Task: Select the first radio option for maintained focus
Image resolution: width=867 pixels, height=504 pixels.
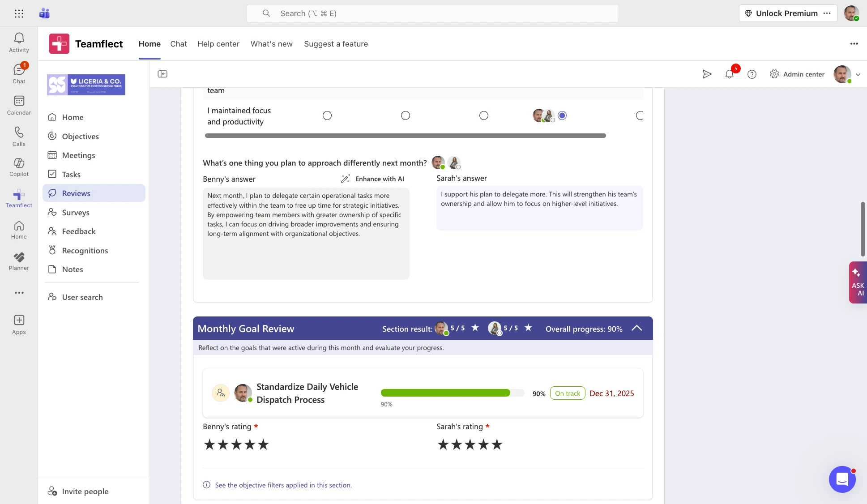Action: click(327, 115)
